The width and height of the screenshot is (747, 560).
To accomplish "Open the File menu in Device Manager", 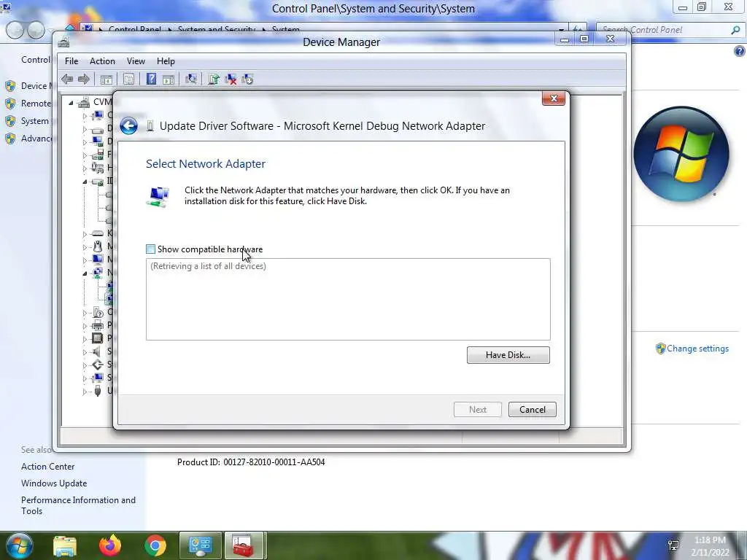I will [x=71, y=61].
